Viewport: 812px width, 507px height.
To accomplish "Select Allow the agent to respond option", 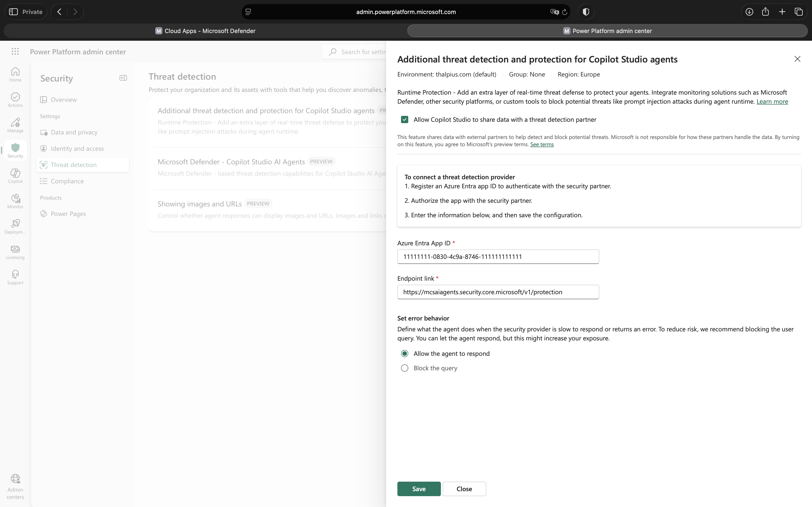I will pos(405,354).
